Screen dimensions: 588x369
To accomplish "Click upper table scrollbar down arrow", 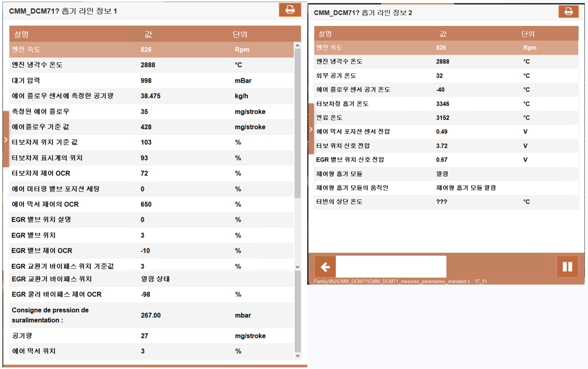I will (x=297, y=267).
